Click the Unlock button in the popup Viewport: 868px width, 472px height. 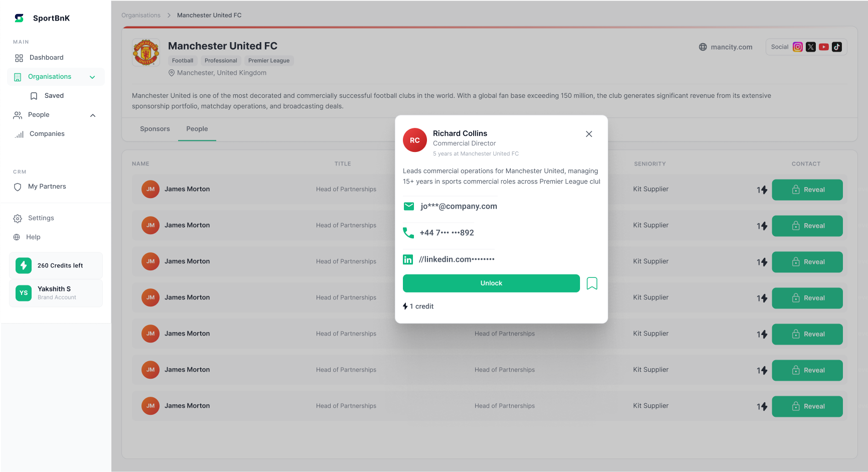point(491,283)
